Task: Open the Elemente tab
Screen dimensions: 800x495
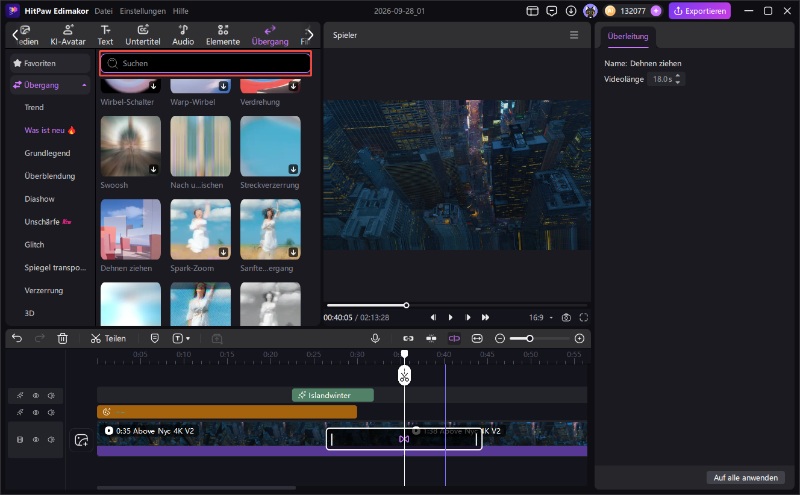Action: (223, 35)
